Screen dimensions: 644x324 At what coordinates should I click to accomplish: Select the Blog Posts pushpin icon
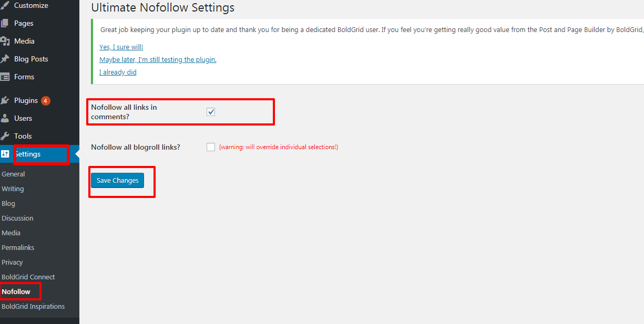point(6,59)
